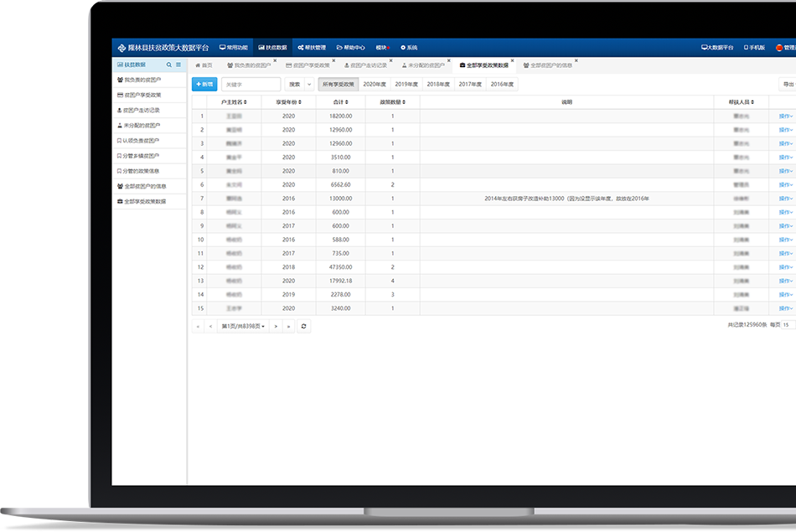Go to next page using › button
The height and width of the screenshot is (532, 796).
click(276, 327)
